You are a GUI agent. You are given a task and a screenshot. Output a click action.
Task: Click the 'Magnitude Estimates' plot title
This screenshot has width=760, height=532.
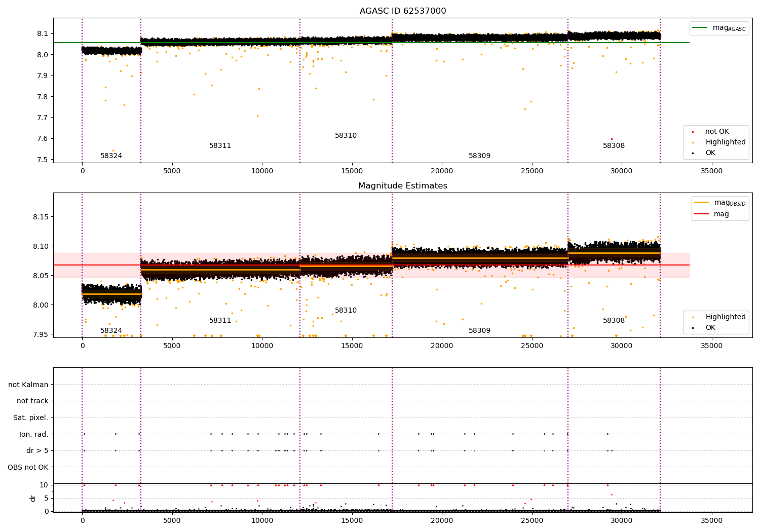point(403,186)
